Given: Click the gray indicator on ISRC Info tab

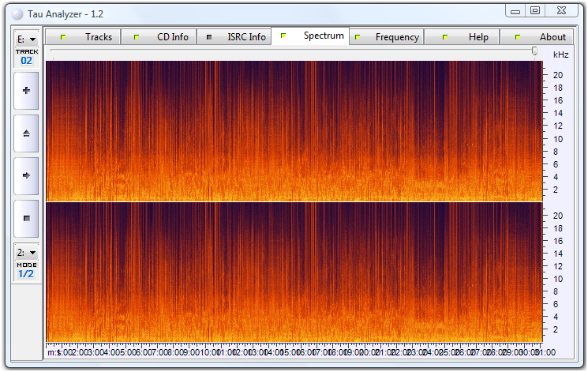Looking at the screenshot, I should pos(209,37).
